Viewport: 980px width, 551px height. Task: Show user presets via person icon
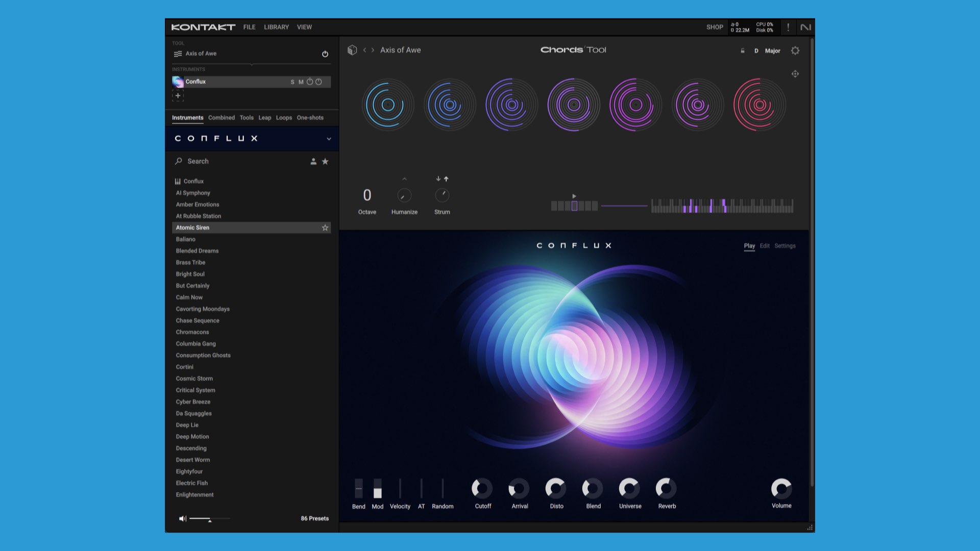[x=313, y=161]
